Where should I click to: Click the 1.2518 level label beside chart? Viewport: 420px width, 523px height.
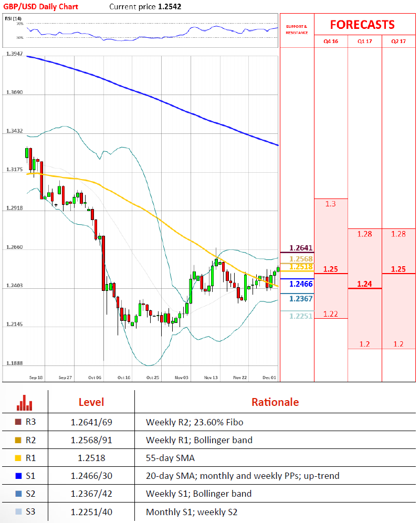[x=301, y=267]
